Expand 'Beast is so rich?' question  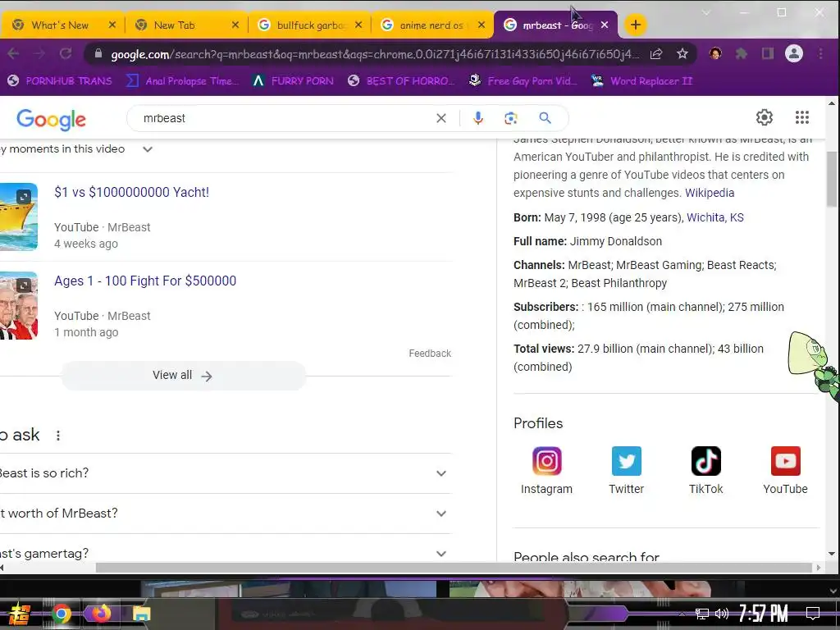(441, 473)
